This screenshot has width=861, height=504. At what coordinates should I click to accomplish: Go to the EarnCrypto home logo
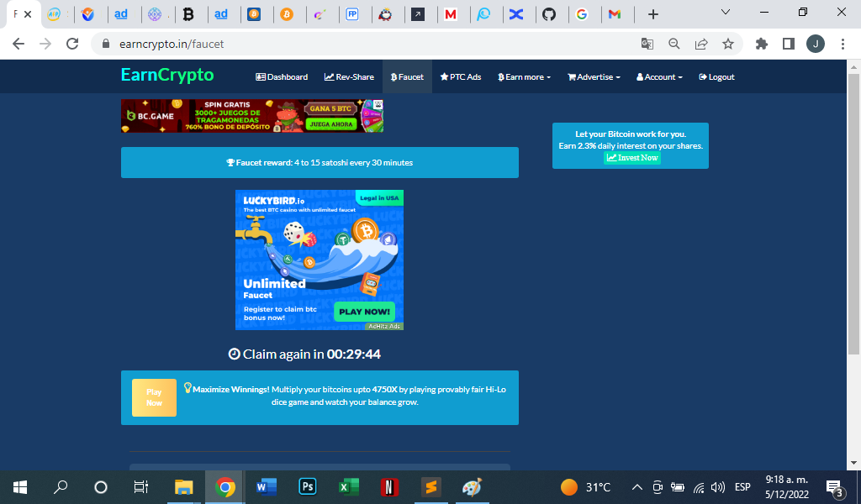coord(167,75)
